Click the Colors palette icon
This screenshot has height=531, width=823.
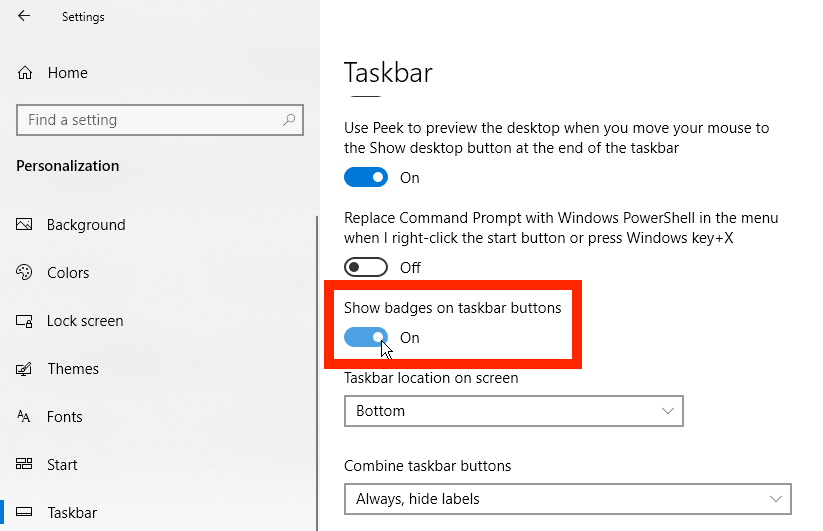pyautogui.click(x=24, y=272)
